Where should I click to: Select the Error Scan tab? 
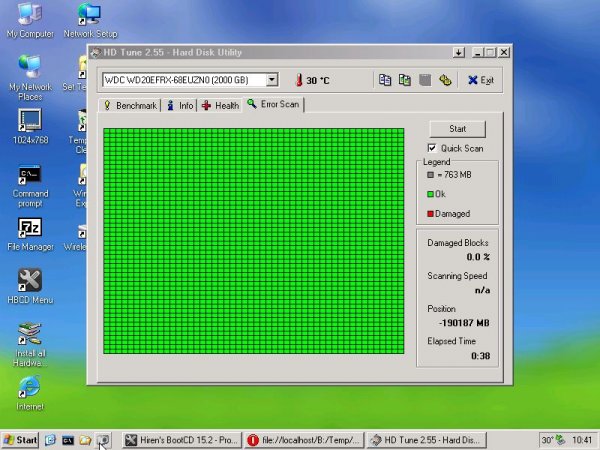click(273, 104)
